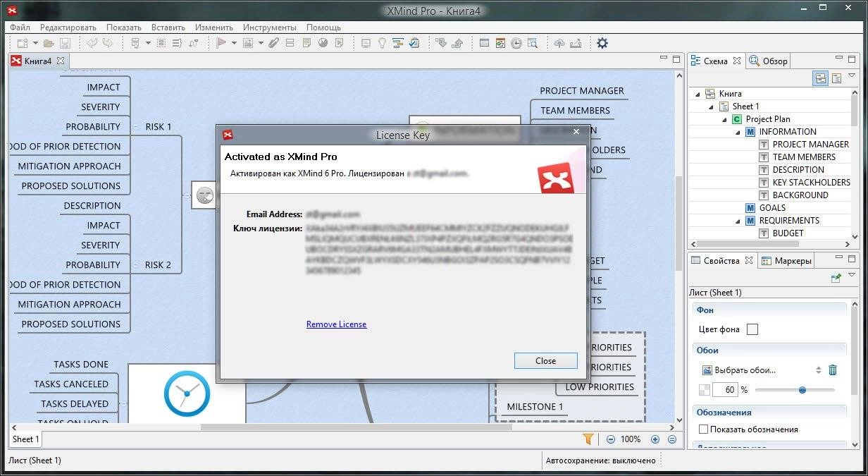
Task: Click the wallpaper opacity slider handle
Action: pos(802,389)
